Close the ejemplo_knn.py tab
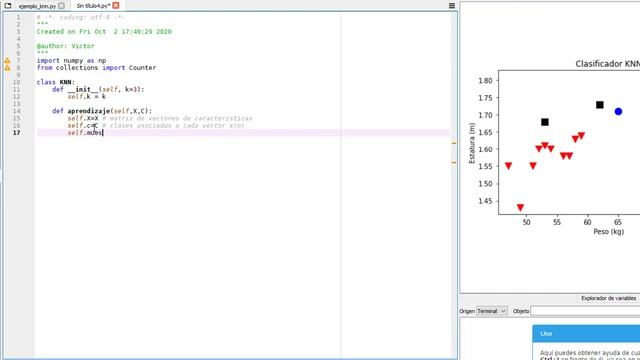 61,6
